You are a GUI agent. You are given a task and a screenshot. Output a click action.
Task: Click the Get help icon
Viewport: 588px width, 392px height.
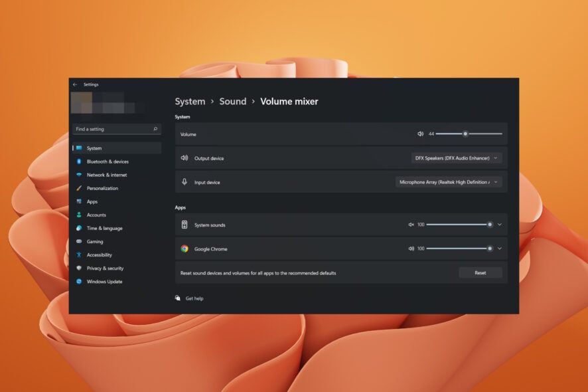pyautogui.click(x=178, y=298)
